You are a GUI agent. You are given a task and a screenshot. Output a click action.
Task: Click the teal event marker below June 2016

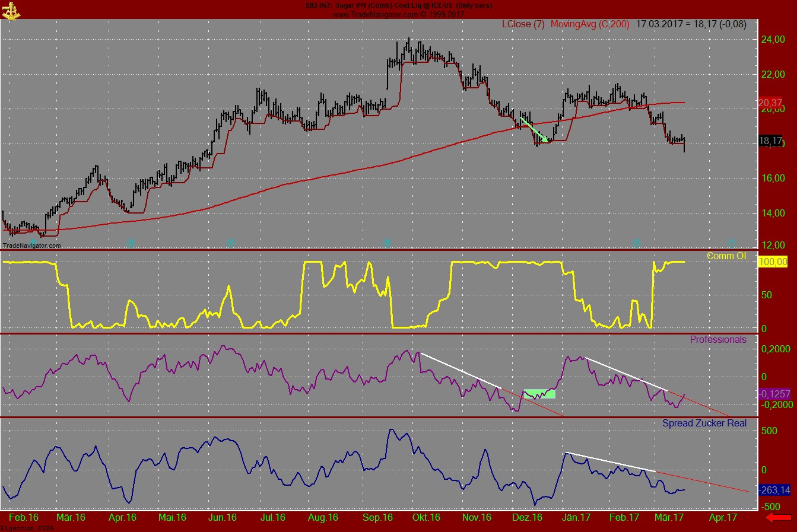[x=231, y=243]
